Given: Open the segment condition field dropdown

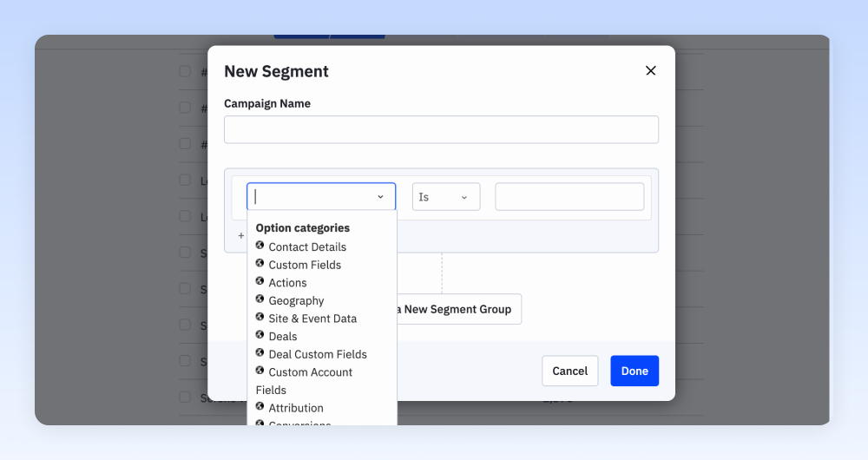Looking at the screenshot, I should point(321,196).
